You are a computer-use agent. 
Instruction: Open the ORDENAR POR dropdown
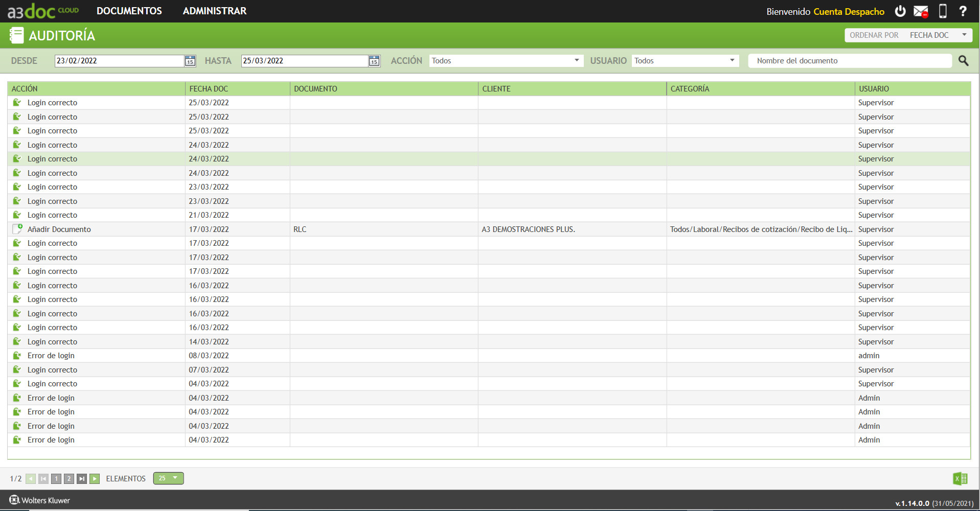965,35
